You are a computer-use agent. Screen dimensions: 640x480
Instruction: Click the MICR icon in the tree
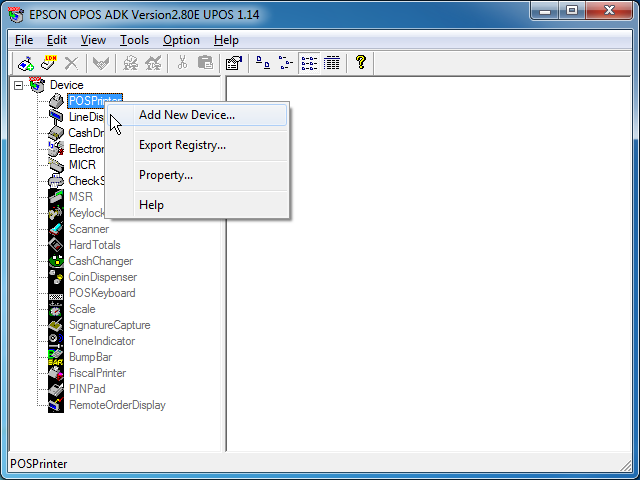[56, 164]
